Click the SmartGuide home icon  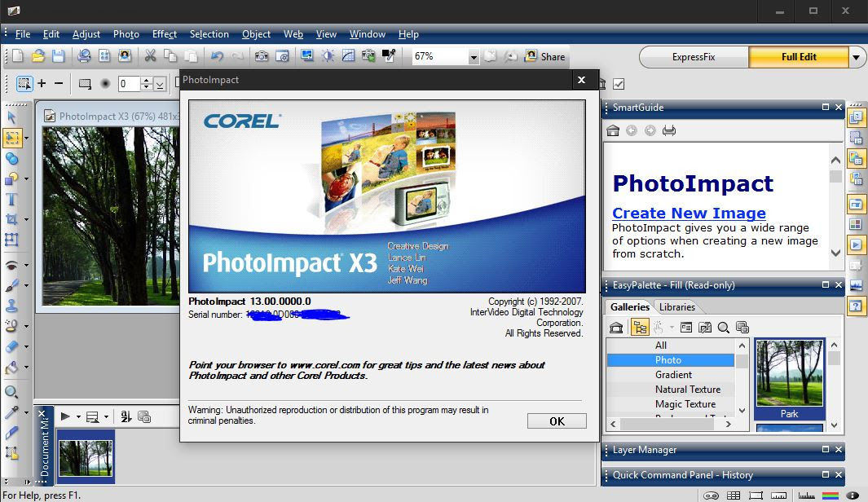(x=613, y=130)
